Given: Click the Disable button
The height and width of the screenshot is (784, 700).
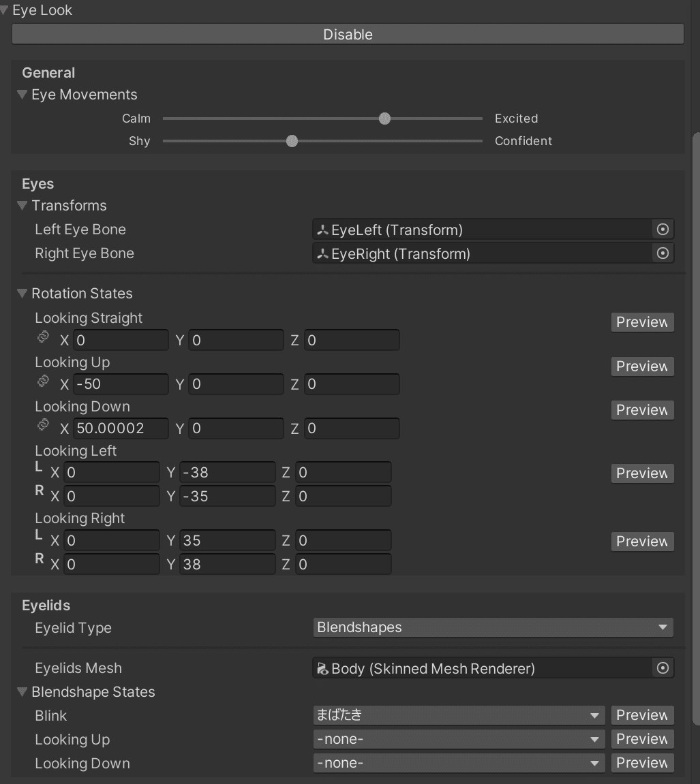Looking at the screenshot, I should coord(348,34).
